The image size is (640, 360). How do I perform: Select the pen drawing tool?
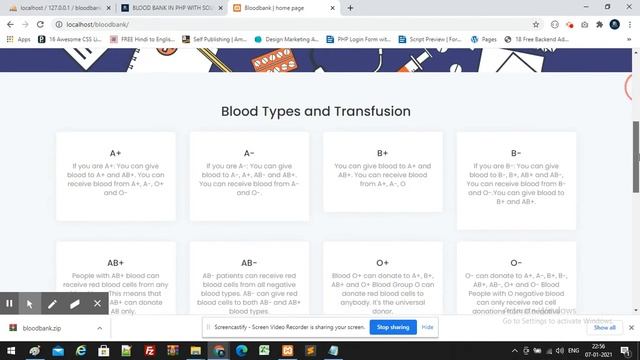coord(52,304)
